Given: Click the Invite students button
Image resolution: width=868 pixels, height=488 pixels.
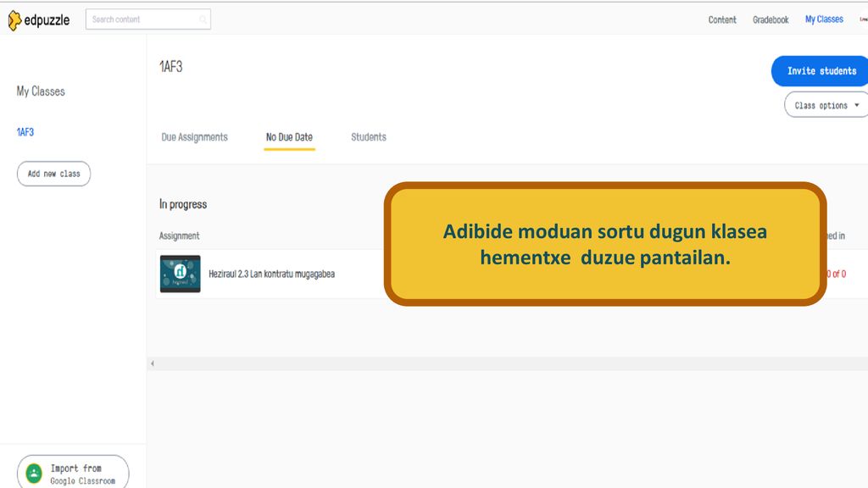Looking at the screenshot, I should (821, 71).
